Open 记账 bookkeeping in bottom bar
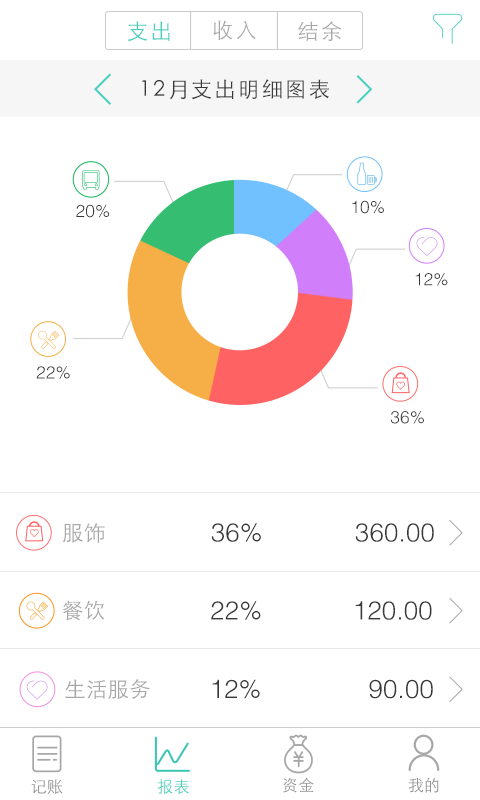The height and width of the screenshot is (800, 480). [47, 764]
